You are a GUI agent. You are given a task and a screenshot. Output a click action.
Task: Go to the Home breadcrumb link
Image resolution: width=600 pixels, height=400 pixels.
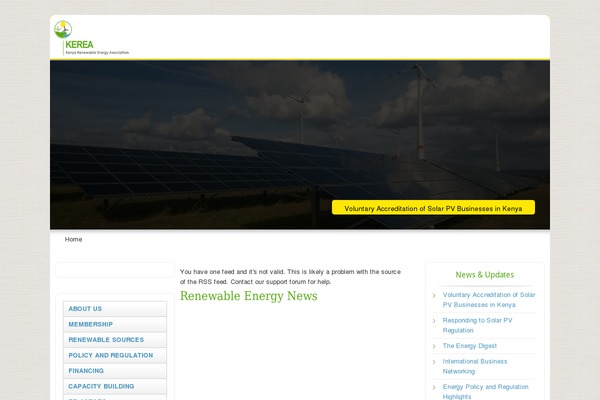pos(73,239)
